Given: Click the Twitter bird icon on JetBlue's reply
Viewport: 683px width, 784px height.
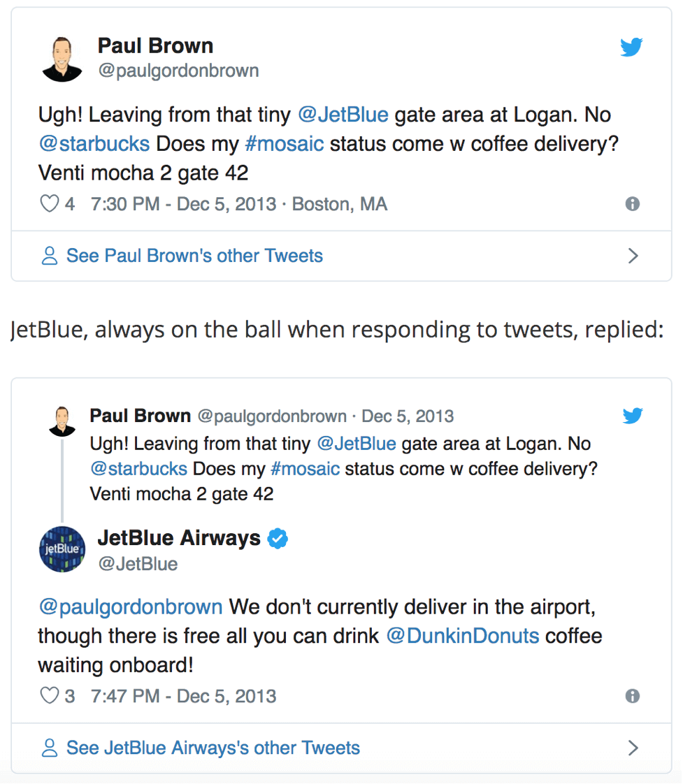Looking at the screenshot, I should pos(633,415).
